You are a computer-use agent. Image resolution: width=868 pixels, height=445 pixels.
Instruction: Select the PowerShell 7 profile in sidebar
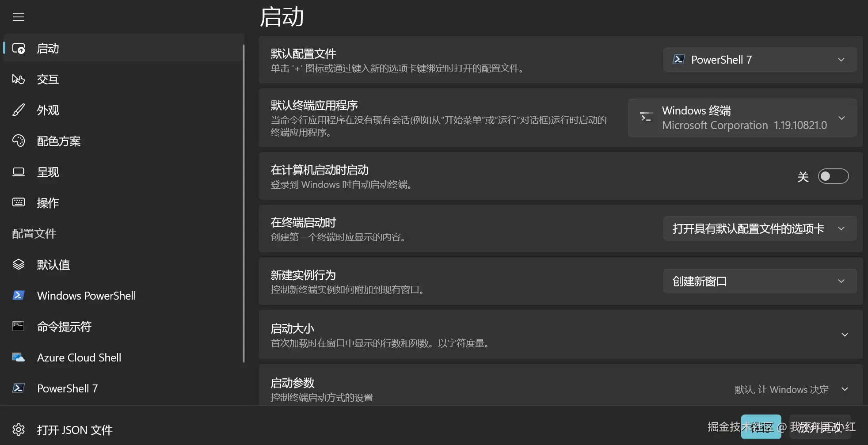[123, 388]
